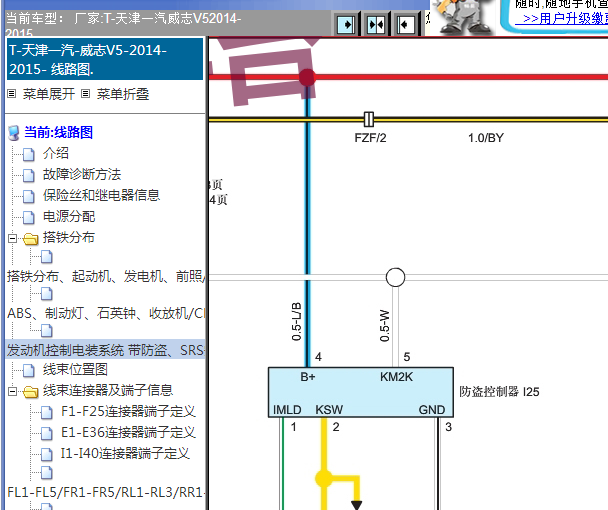Screen dimensions: 608x510
Task: Open FL1-FL5/FR1-FR5/RL1-RL3 entry
Action: (x=106, y=493)
